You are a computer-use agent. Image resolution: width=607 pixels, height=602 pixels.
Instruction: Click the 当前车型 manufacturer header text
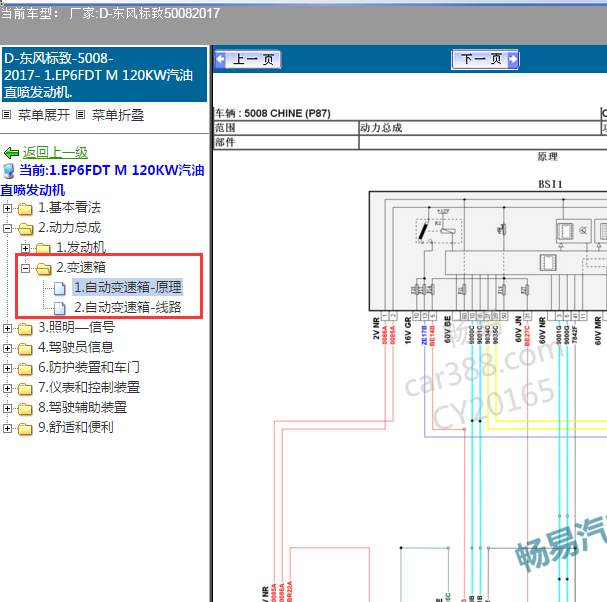(x=110, y=14)
